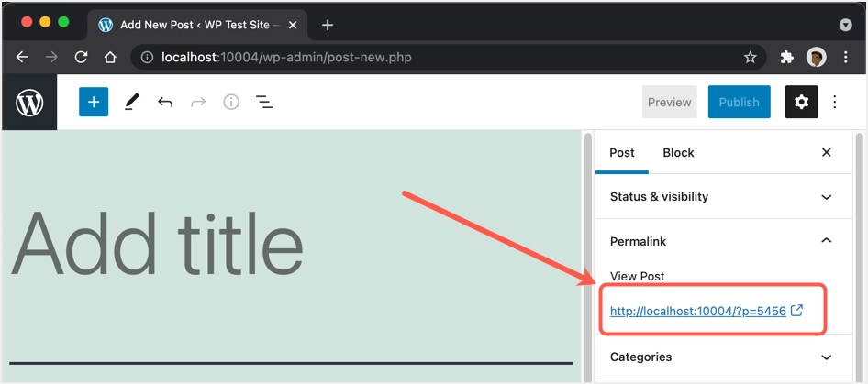Open the Chrome extensions puzzle icon
The width and height of the screenshot is (868, 384).
(786, 58)
